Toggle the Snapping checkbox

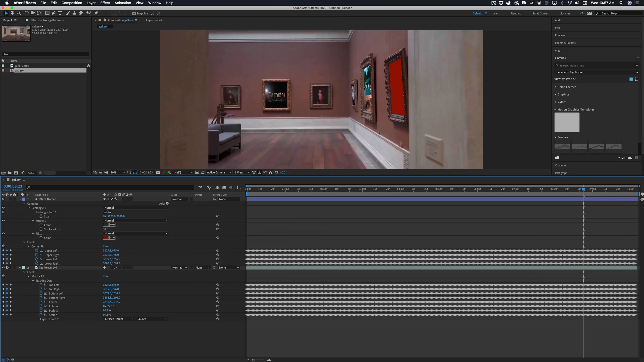coord(134,13)
